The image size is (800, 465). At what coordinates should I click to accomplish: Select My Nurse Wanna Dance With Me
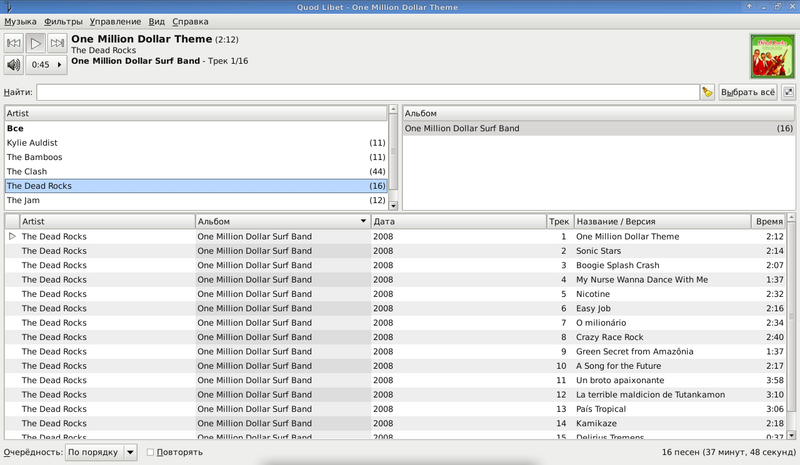(395, 280)
